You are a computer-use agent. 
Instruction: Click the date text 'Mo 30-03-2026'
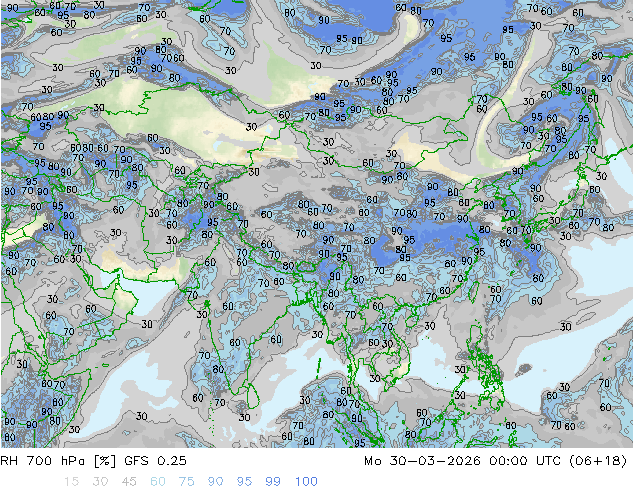422,461
